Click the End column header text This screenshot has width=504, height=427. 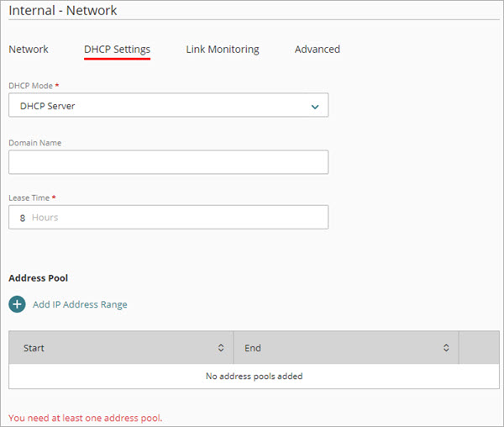click(x=253, y=347)
